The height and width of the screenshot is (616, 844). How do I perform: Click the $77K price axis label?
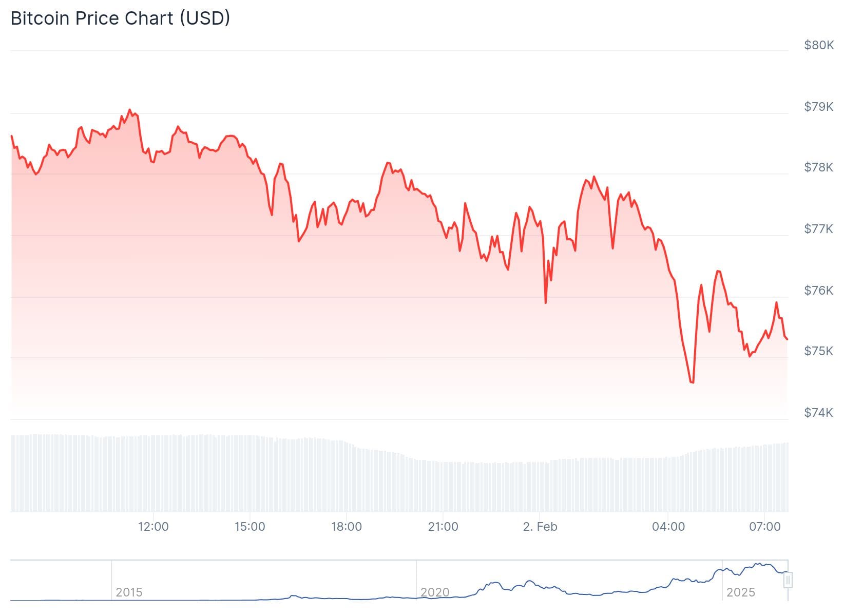point(818,228)
